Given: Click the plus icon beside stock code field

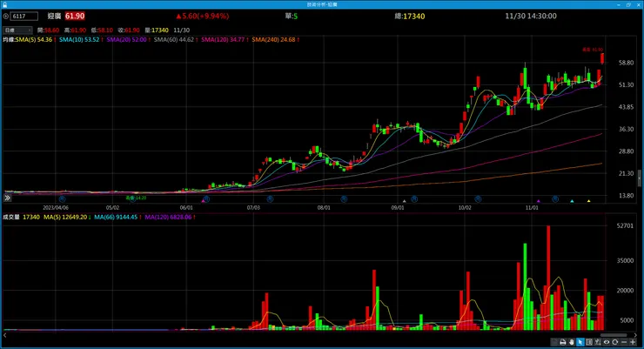Looking at the screenshot, I should [6, 16].
